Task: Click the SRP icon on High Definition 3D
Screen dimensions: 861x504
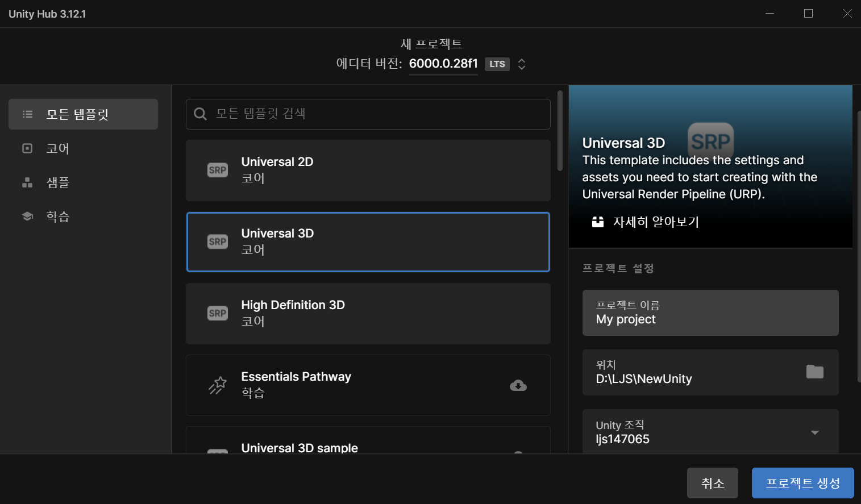Action: click(218, 313)
